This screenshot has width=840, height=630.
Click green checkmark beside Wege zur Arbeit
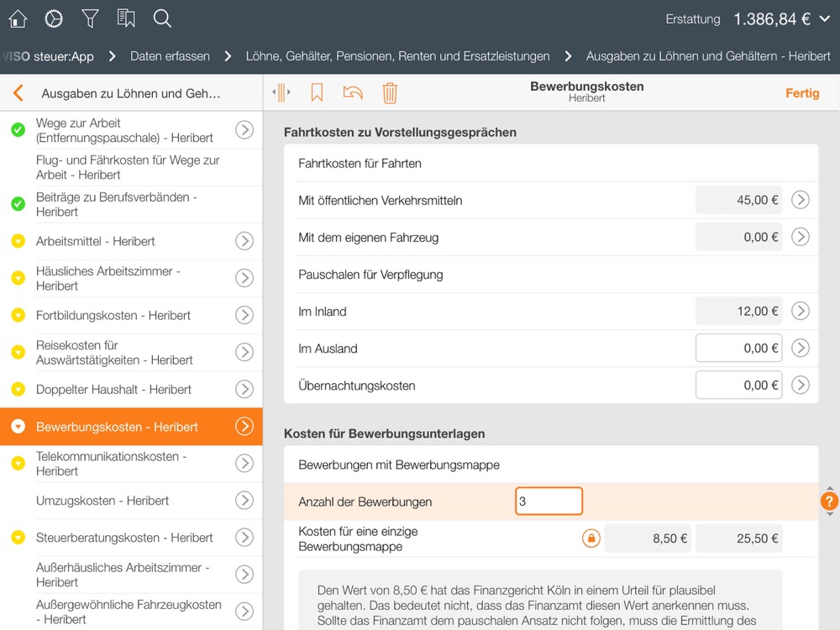(x=18, y=129)
